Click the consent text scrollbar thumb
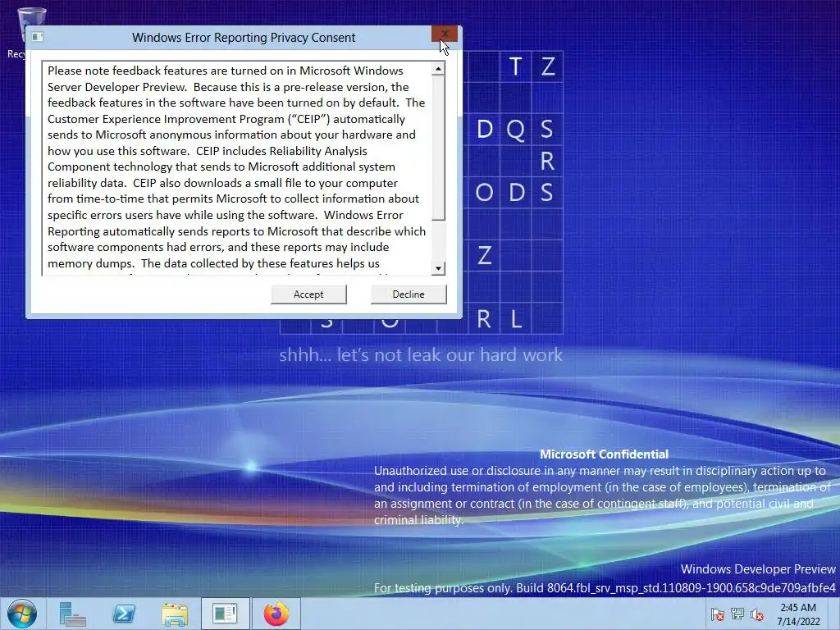This screenshot has height=630, width=840. [438, 148]
